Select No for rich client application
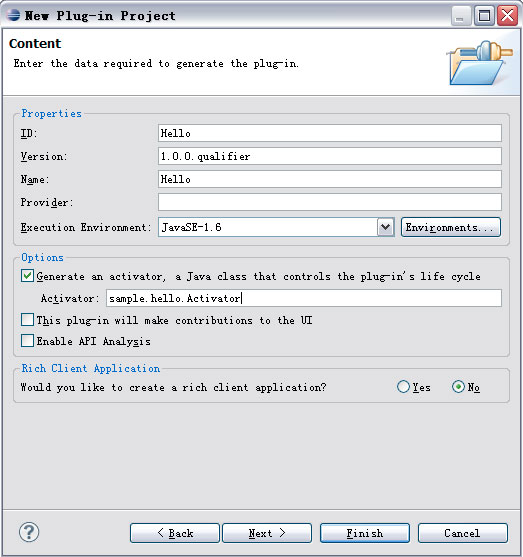523x557 pixels. click(x=458, y=387)
